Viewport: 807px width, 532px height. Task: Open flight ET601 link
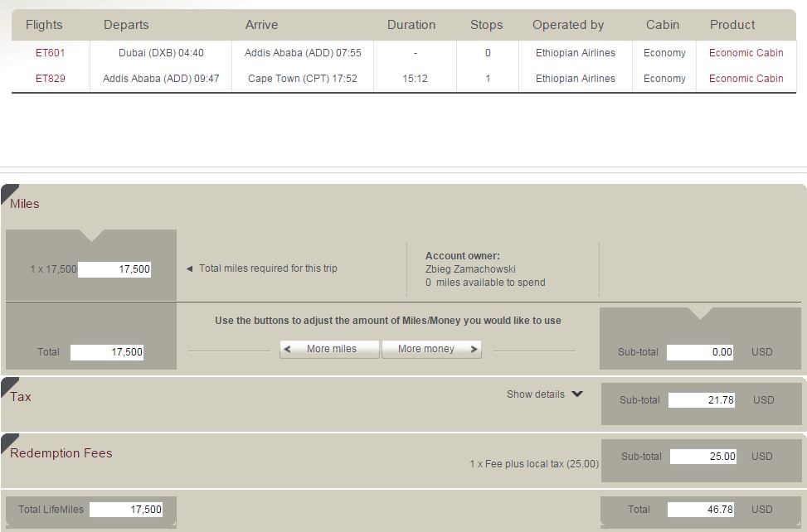(50, 53)
